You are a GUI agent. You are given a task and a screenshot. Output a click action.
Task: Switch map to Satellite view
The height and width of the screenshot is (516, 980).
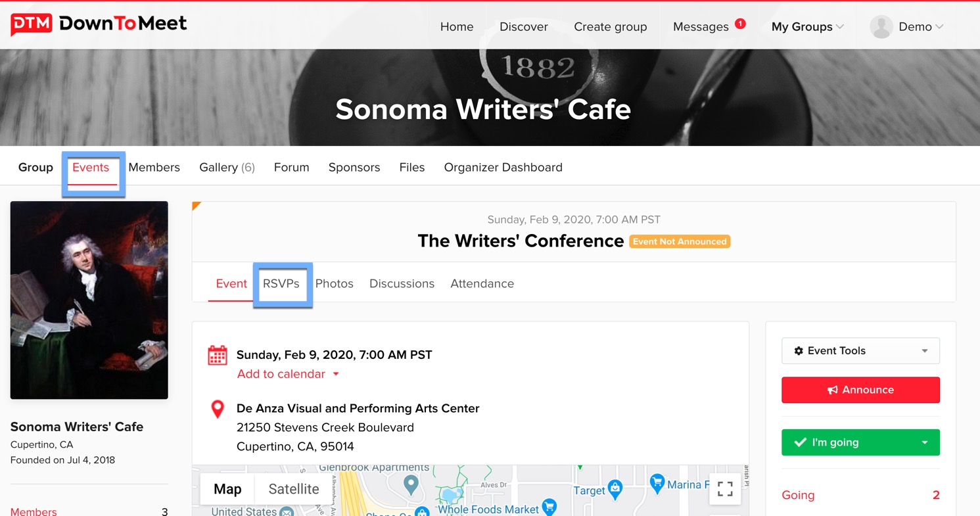point(294,489)
